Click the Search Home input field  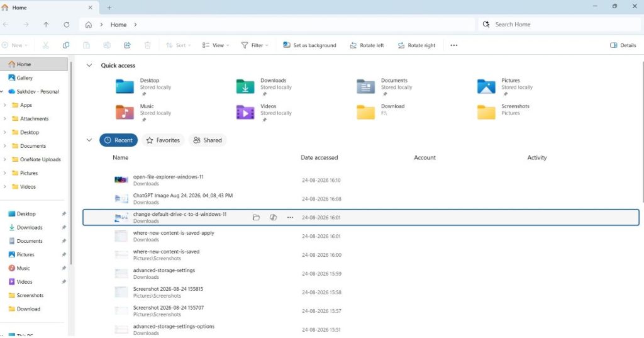(x=558, y=25)
